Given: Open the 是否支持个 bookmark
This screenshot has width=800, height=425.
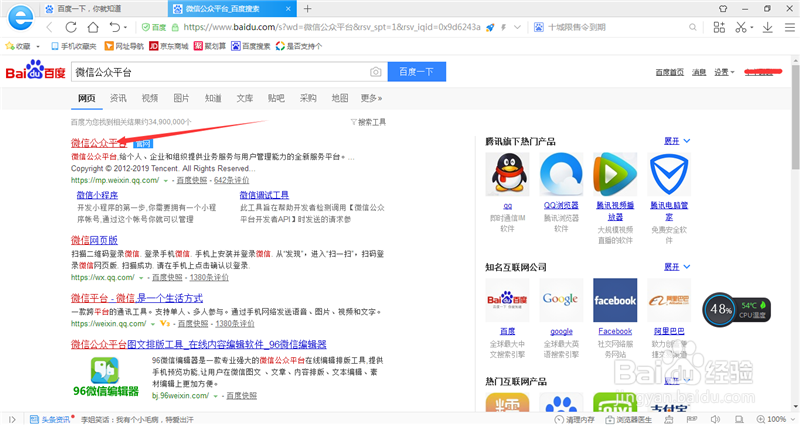Looking at the screenshot, I should pyautogui.click(x=299, y=46).
